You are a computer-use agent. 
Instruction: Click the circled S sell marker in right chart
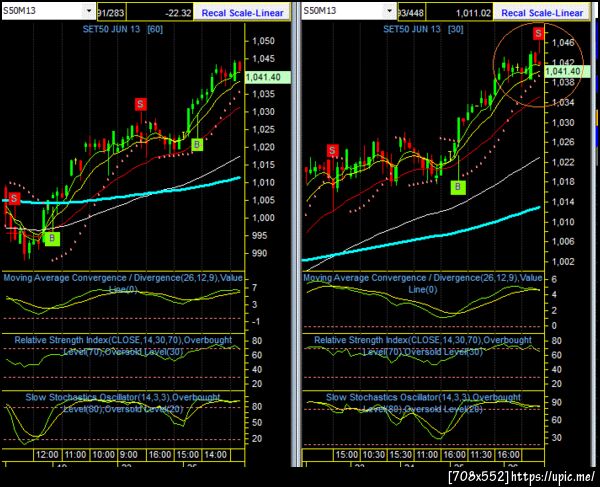click(x=538, y=33)
